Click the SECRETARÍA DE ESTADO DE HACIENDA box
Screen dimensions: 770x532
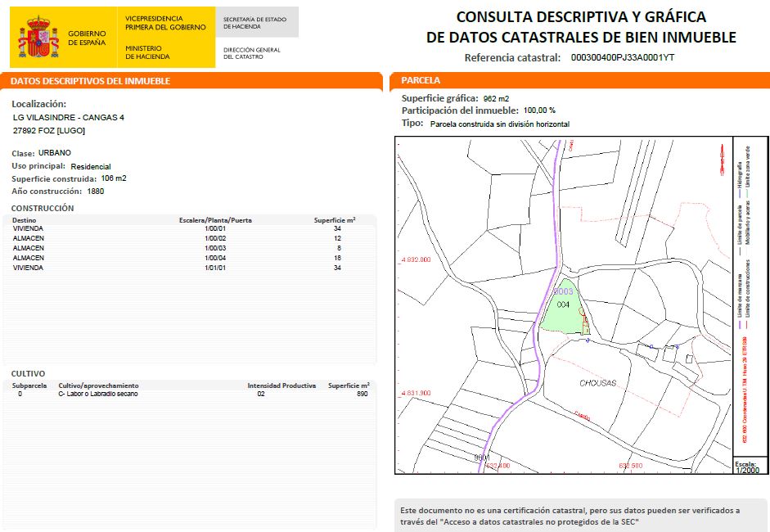pyautogui.click(x=254, y=23)
